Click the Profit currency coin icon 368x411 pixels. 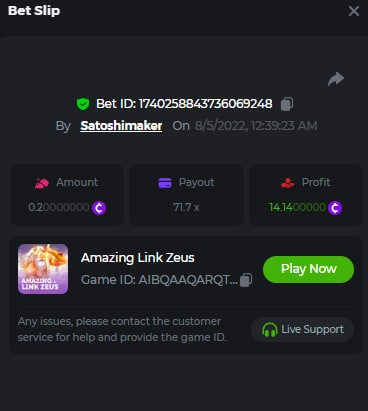coord(335,208)
